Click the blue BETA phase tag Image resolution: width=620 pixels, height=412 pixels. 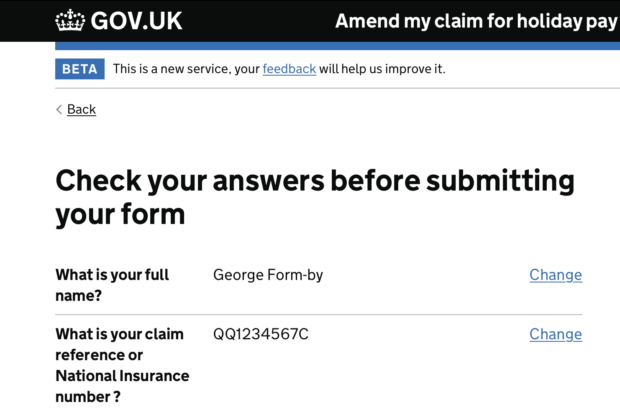pyautogui.click(x=80, y=69)
